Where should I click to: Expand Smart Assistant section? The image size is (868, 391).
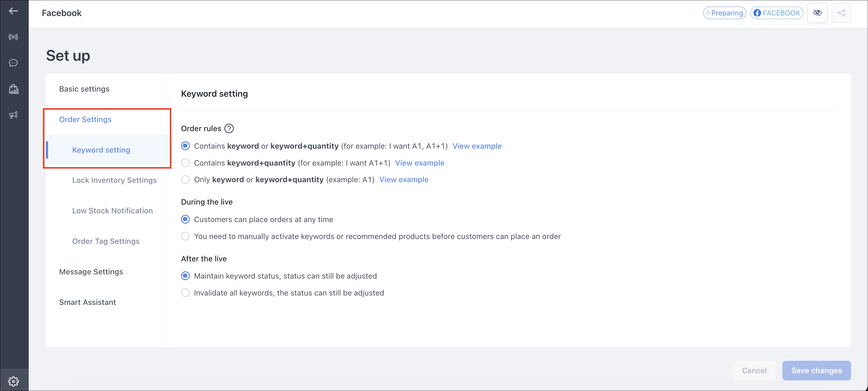[87, 302]
